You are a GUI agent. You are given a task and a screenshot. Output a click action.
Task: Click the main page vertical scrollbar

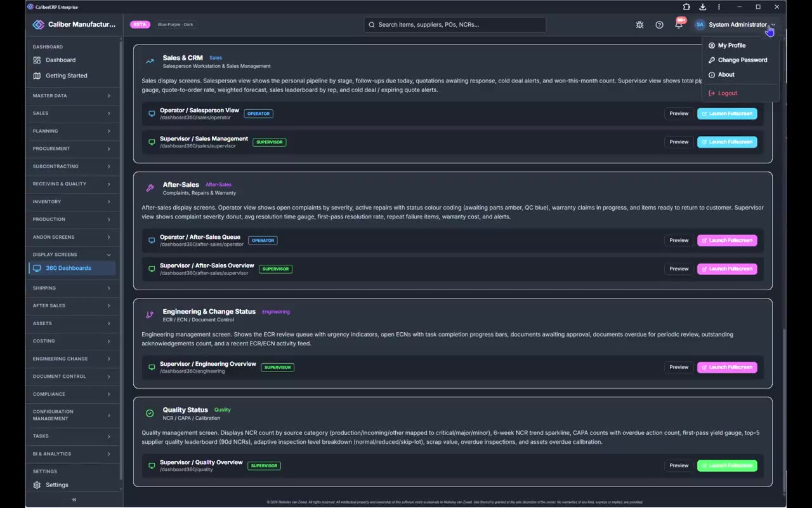pos(784,411)
